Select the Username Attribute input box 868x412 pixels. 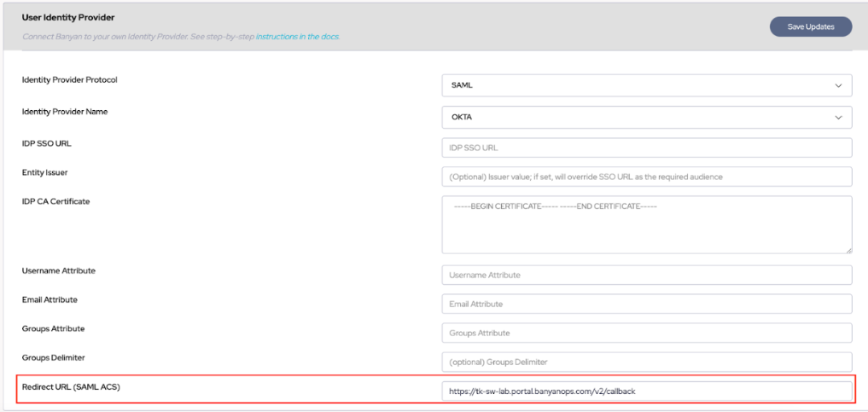[646, 275]
